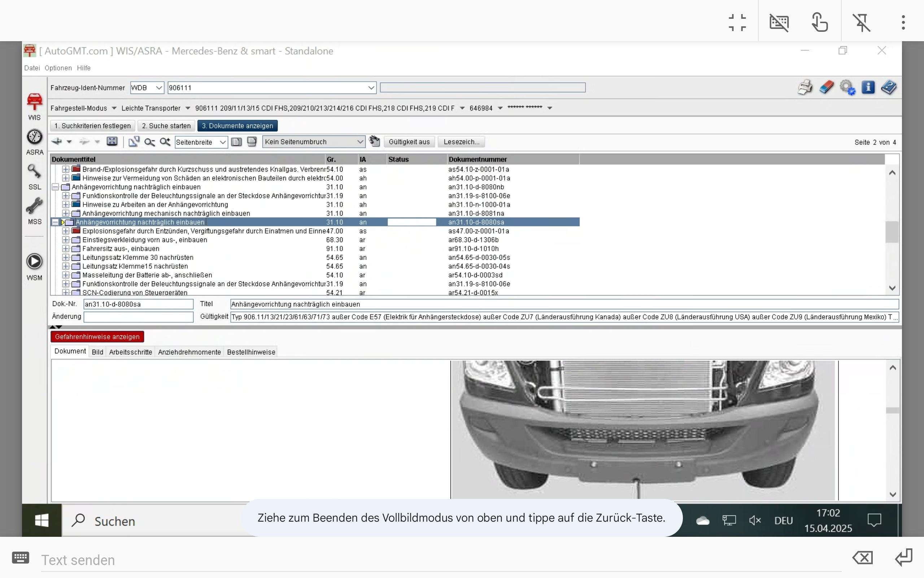Select continuous pages layout icon
This screenshot has width=924, height=578.
(252, 142)
